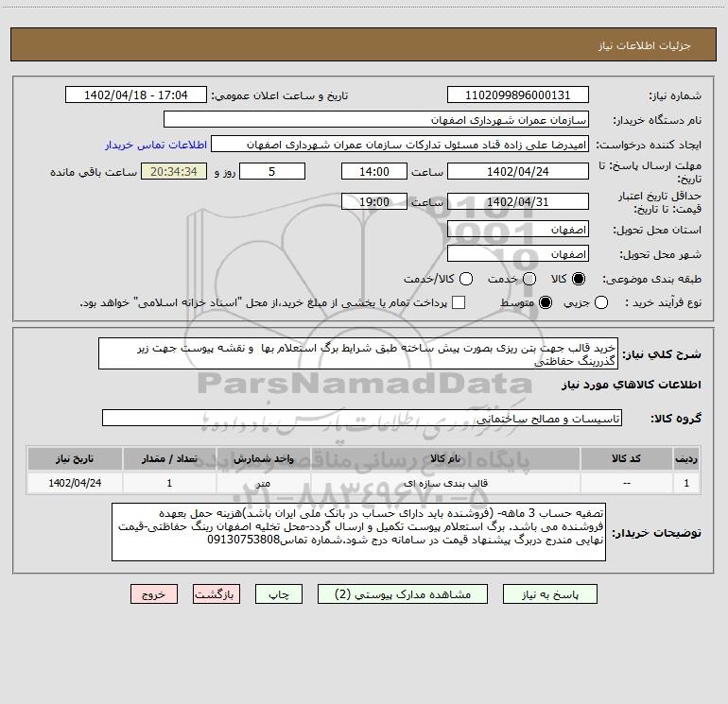The height and width of the screenshot is (704, 728).
Task: Click the گروه کالا: label
Action: tap(676, 419)
